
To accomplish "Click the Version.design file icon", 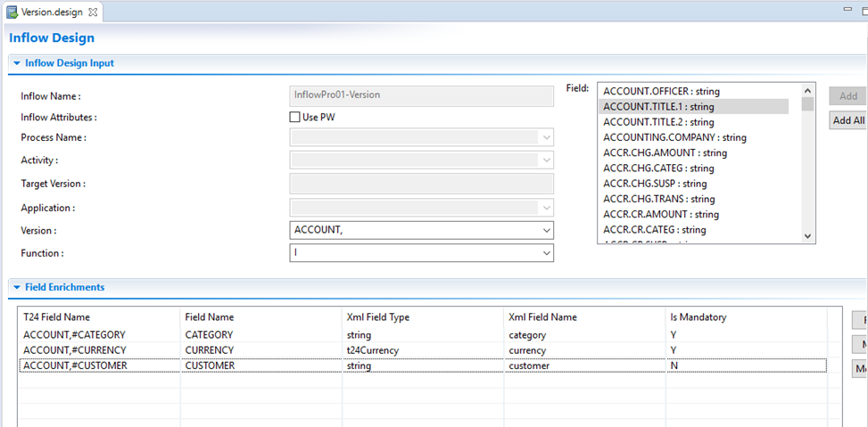I will (12, 12).
